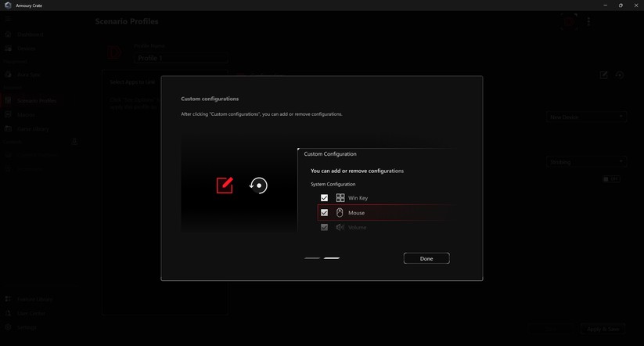The height and width of the screenshot is (346, 644).
Task: Click the Game Library icon
Action: pos(8,128)
